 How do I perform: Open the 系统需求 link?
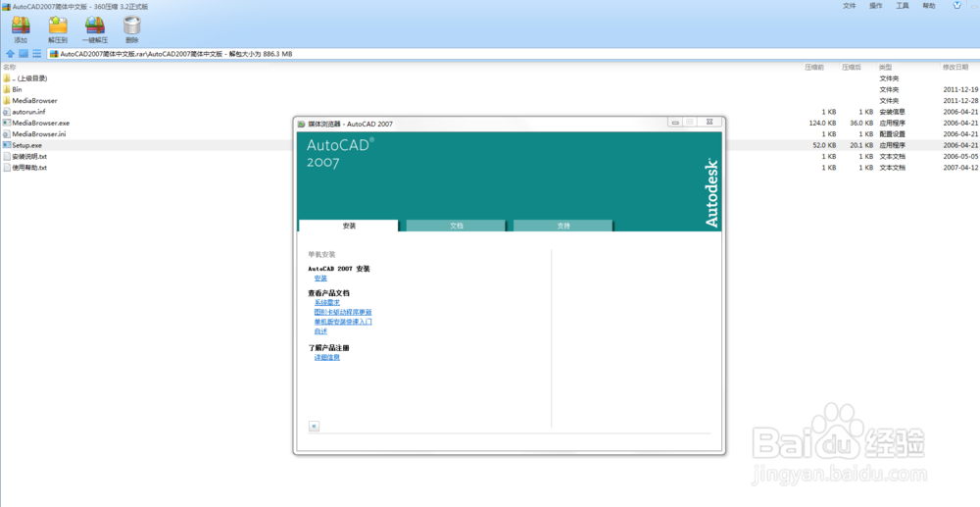(327, 303)
